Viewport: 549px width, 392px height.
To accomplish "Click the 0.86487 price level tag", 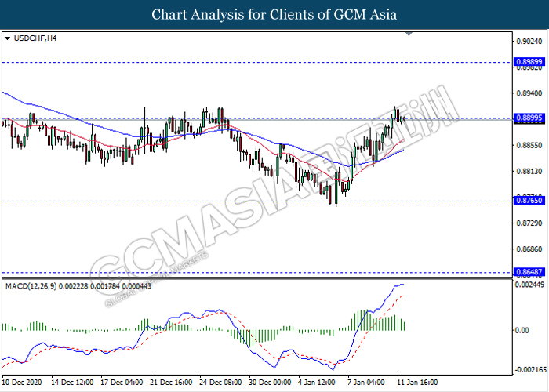I will click(x=528, y=272).
